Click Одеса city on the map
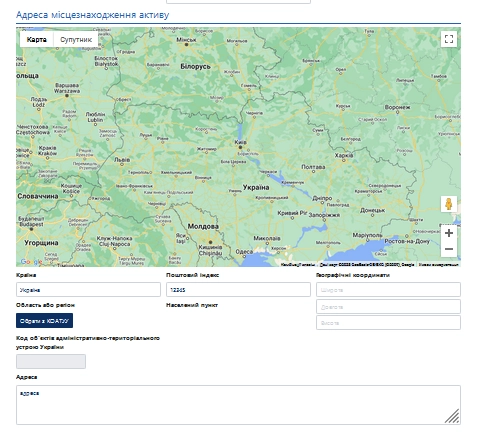 (244, 252)
